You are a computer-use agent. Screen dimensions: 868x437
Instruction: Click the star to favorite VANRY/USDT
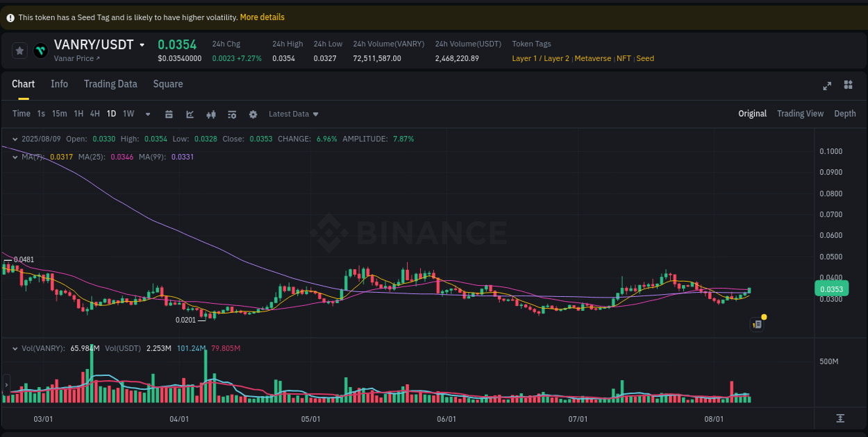click(x=19, y=50)
